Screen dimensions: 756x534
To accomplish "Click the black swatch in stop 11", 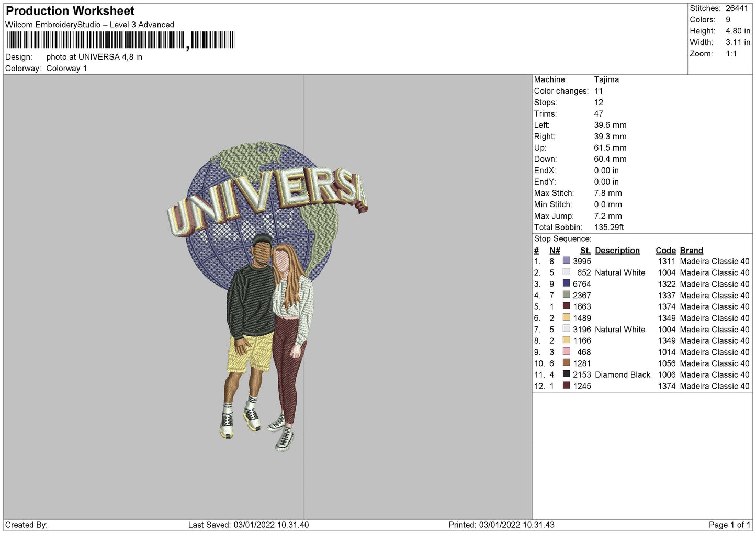I will tap(566, 374).
